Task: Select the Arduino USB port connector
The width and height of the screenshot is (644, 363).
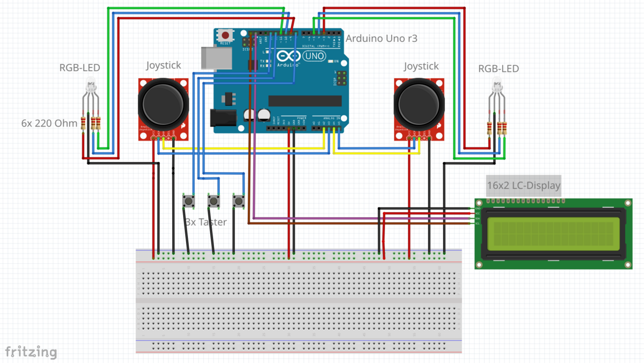Action: pos(216,57)
